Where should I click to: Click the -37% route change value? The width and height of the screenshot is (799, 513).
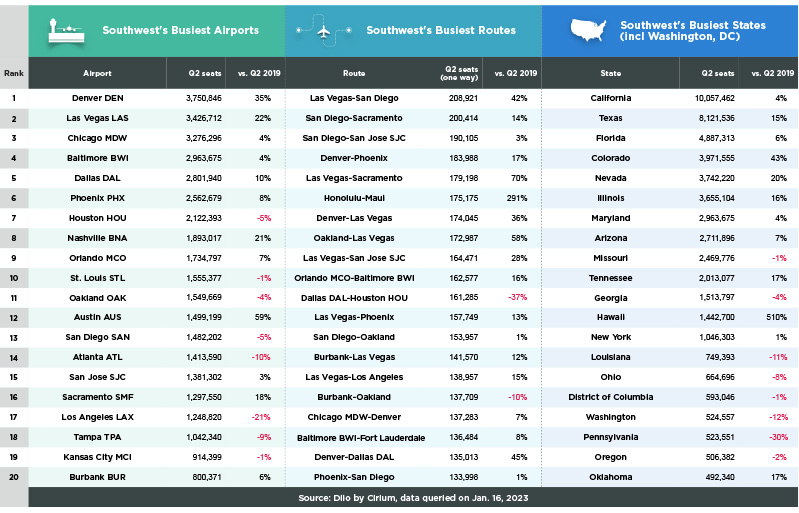(517, 298)
